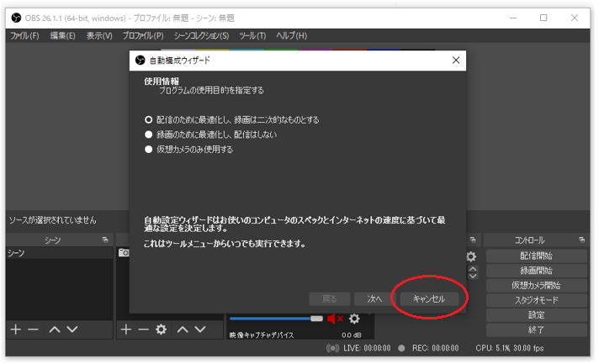Open source properties gear icon

pos(161,330)
